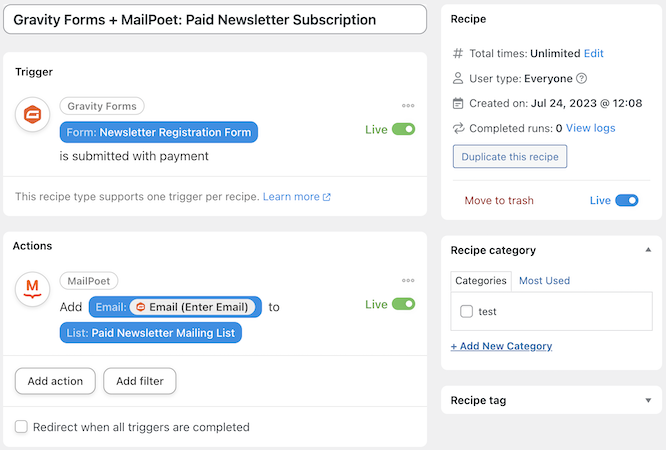Switch to the Most Used tab

pos(544,280)
